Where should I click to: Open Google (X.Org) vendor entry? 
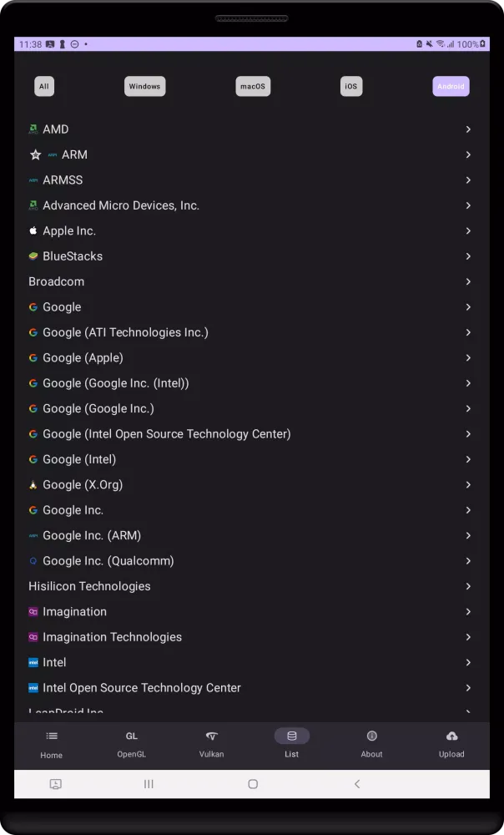(83, 484)
